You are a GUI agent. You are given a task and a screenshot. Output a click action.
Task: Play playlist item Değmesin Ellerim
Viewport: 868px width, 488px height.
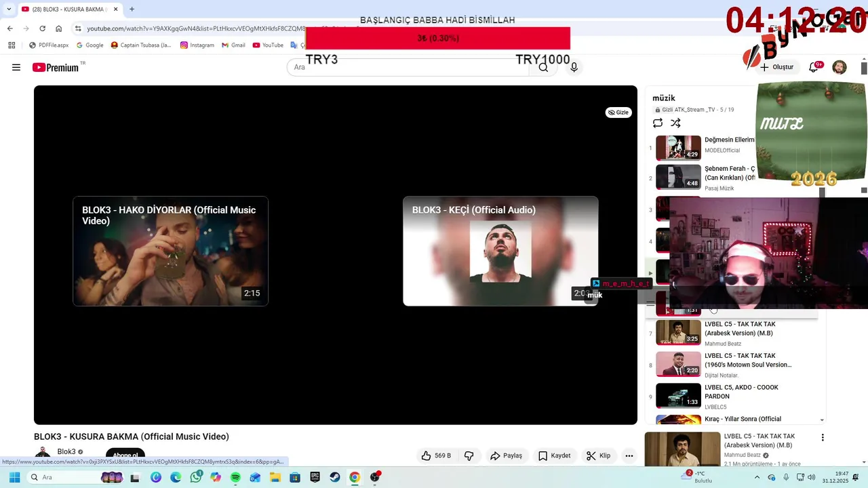pyautogui.click(x=705, y=147)
